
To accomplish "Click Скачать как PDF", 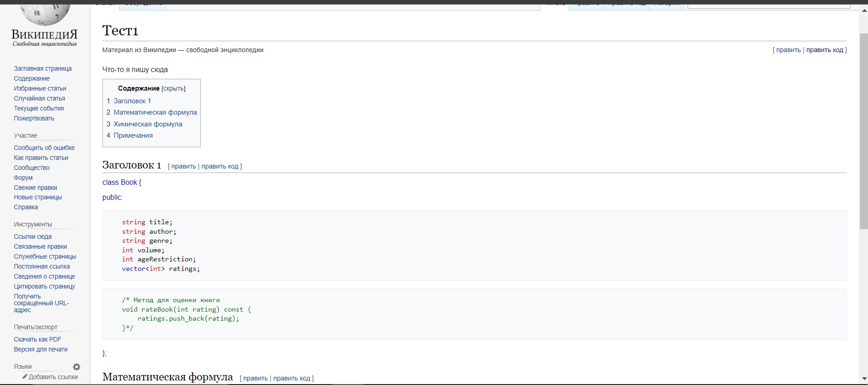I will pyautogui.click(x=38, y=339).
